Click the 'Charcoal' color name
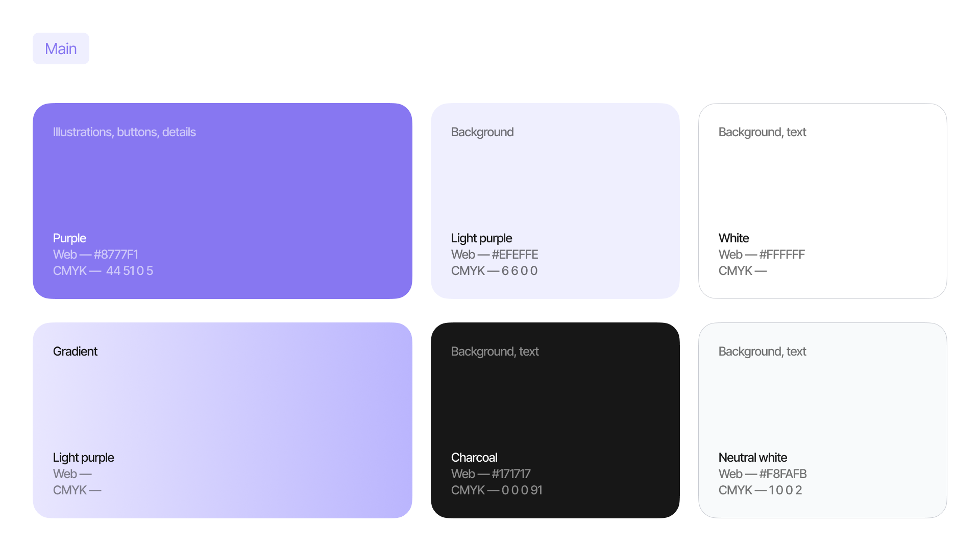The width and height of the screenshot is (980, 551). click(474, 458)
